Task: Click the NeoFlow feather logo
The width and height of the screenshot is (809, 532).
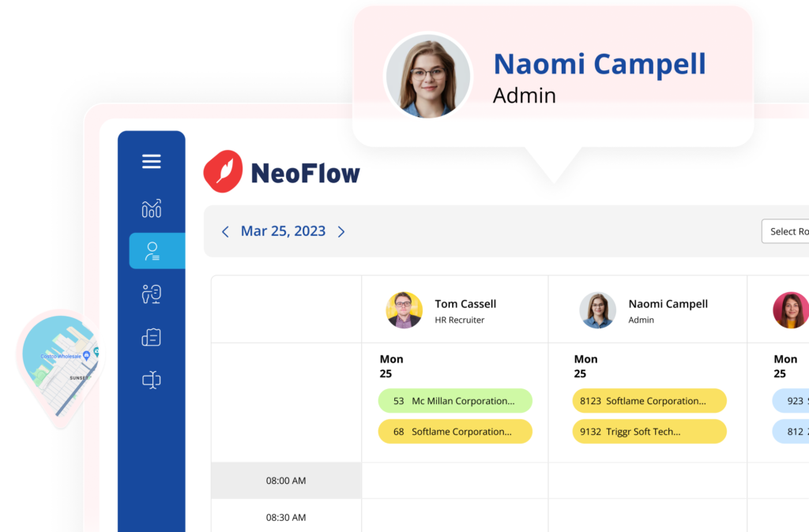Action: click(x=223, y=171)
